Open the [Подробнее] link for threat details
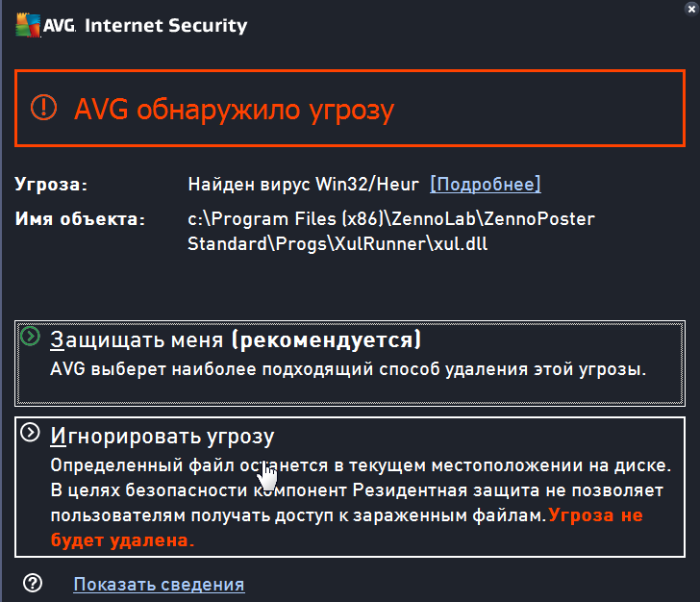 [486, 184]
